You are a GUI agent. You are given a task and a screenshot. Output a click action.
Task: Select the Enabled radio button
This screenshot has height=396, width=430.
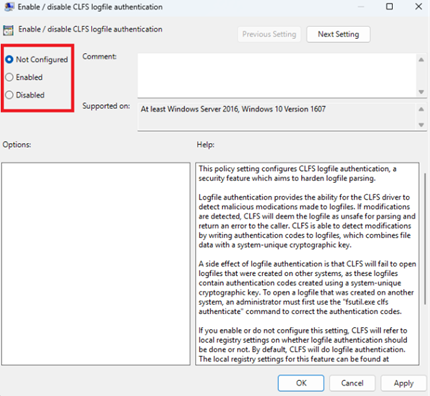[x=9, y=77]
